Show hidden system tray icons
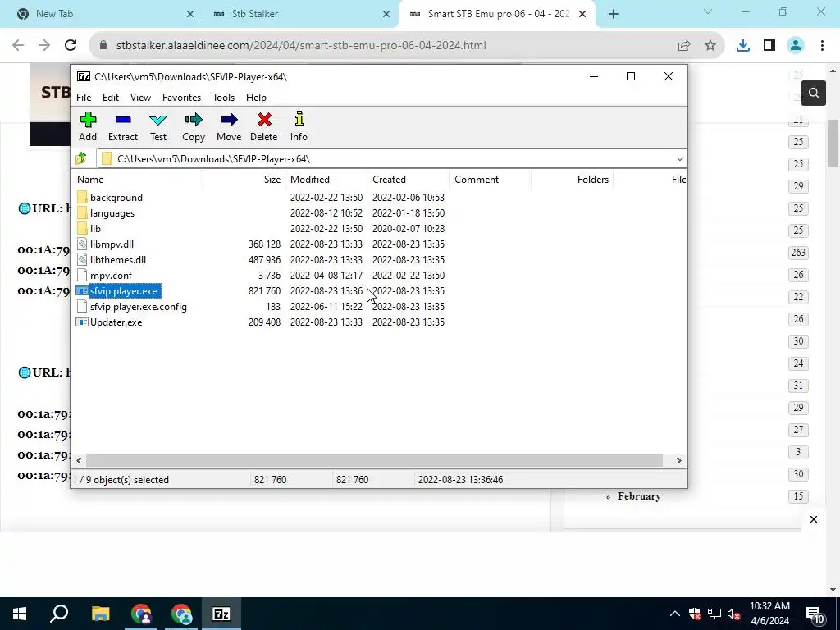The width and height of the screenshot is (840, 630). tap(674, 614)
